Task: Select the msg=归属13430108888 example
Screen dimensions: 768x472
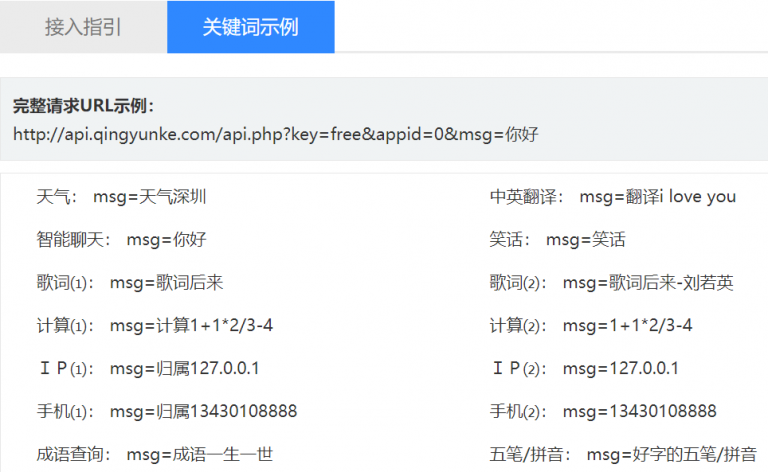Action: 203,412
